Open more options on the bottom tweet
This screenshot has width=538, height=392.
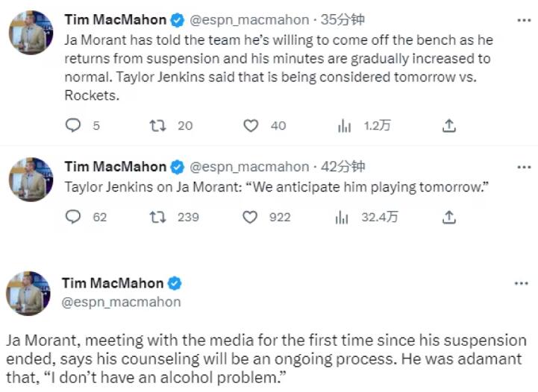(521, 283)
